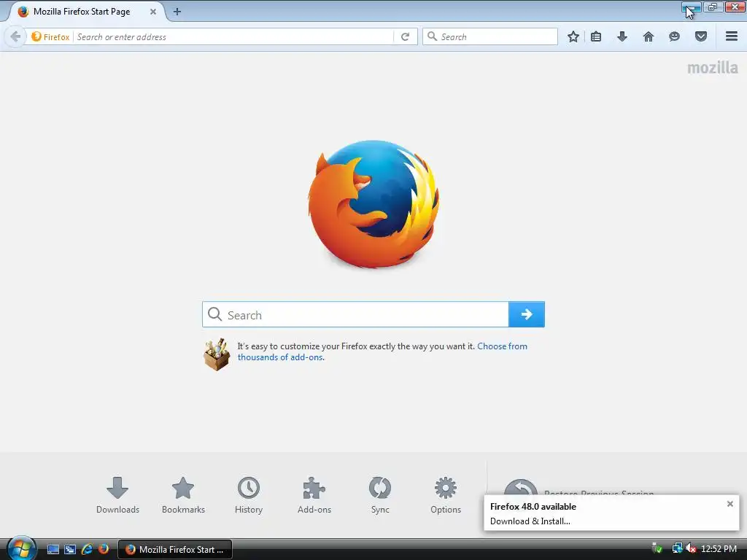
Task: Click the Firefox identity icon in address bar
Action: (x=36, y=36)
